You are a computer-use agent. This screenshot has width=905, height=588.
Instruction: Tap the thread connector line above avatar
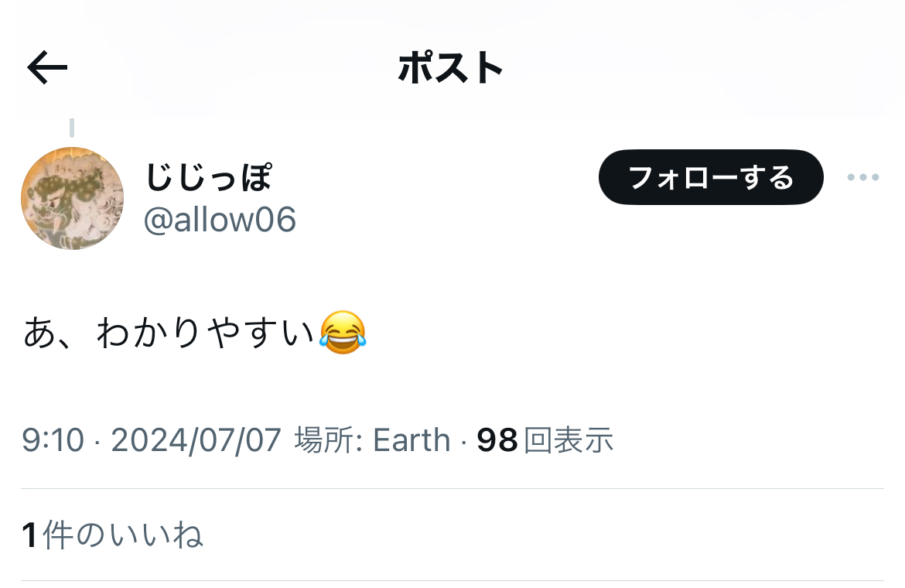click(72, 128)
